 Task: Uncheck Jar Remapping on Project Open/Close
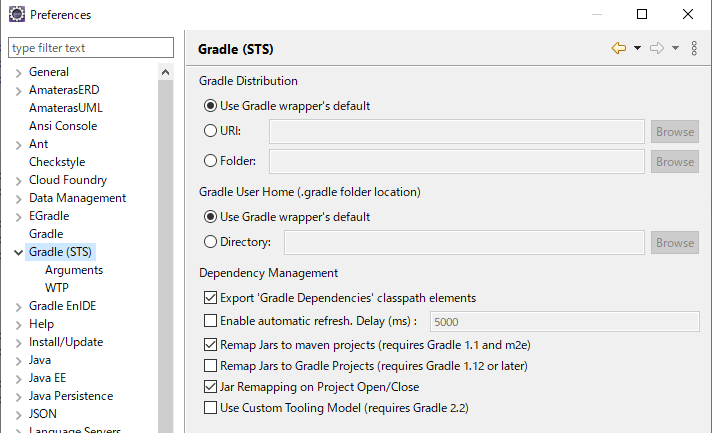click(210, 387)
